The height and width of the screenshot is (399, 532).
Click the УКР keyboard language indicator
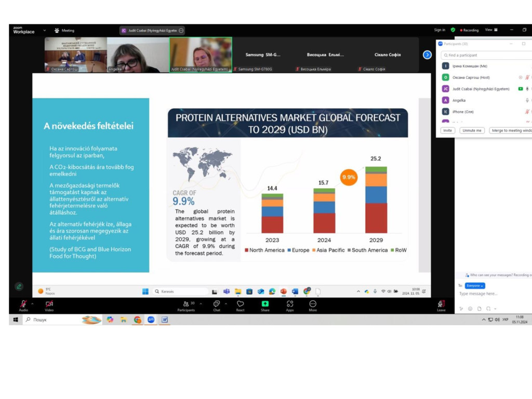(505, 320)
